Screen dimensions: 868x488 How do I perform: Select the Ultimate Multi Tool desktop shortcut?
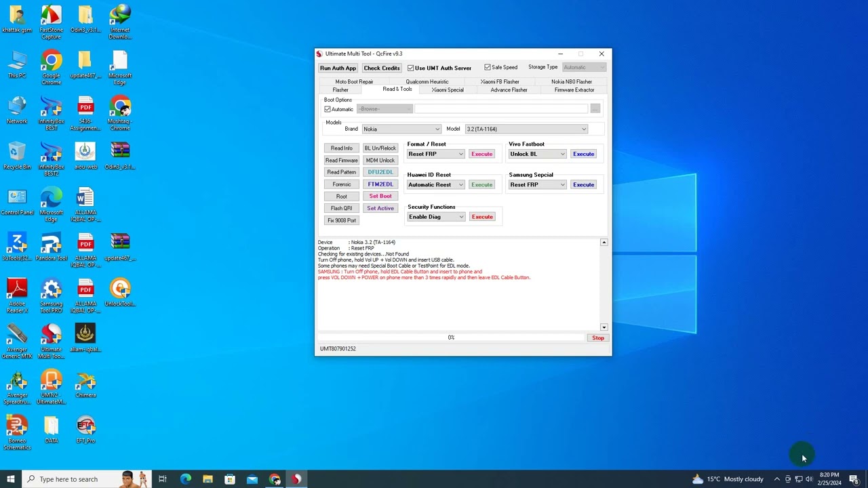tap(51, 341)
